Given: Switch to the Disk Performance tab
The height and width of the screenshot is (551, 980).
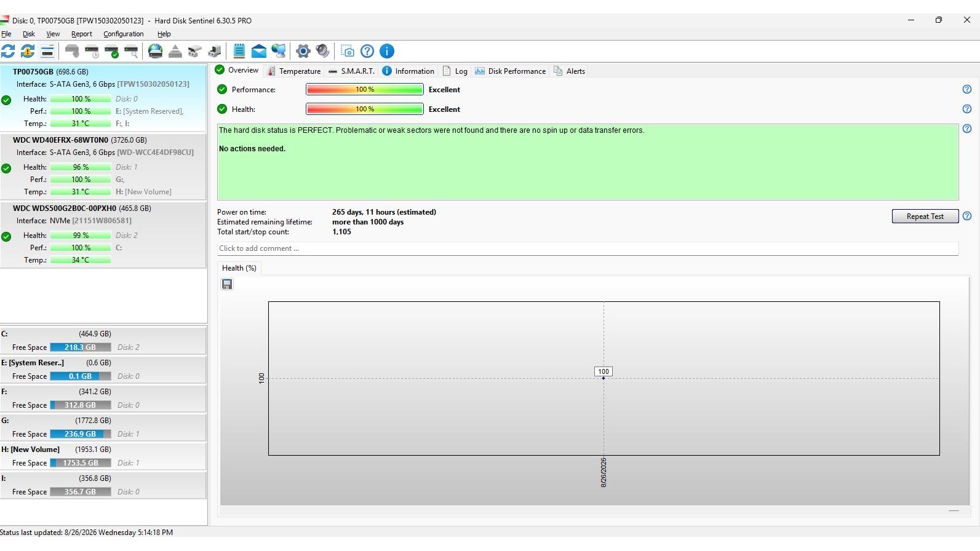Looking at the screenshot, I should tap(511, 71).
